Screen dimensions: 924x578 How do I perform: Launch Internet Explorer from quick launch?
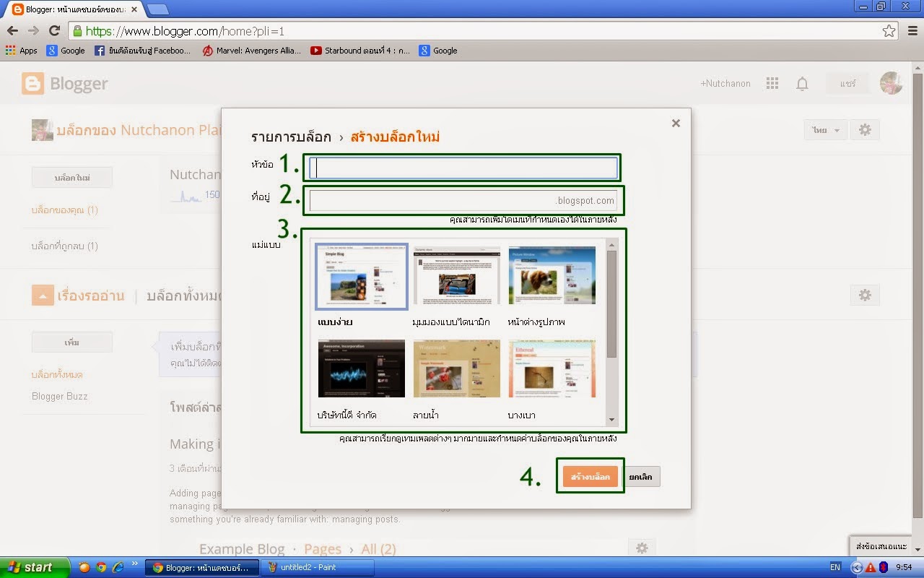click(118, 567)
